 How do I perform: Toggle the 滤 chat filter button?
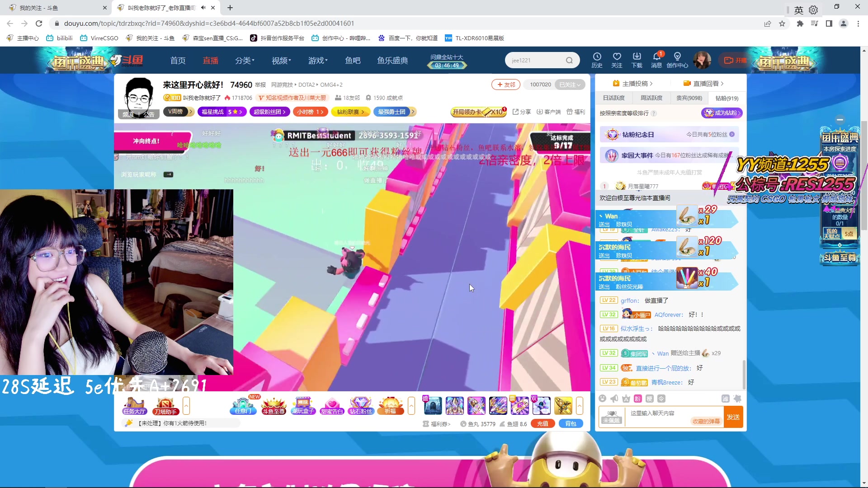725,399
